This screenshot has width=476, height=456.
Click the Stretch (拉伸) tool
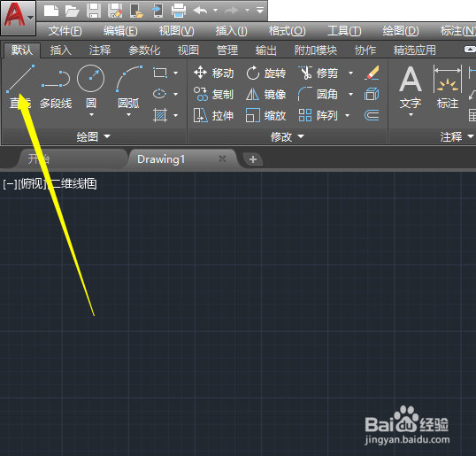[214, 115]
